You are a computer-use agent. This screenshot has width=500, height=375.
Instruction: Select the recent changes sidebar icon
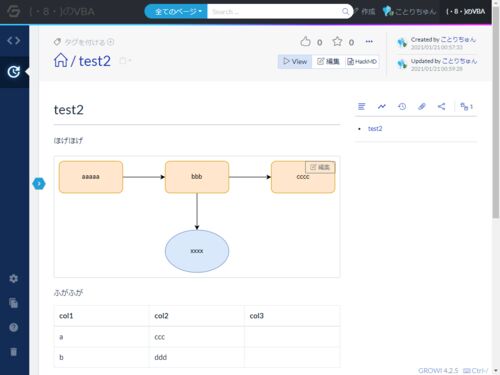point(14,72)
